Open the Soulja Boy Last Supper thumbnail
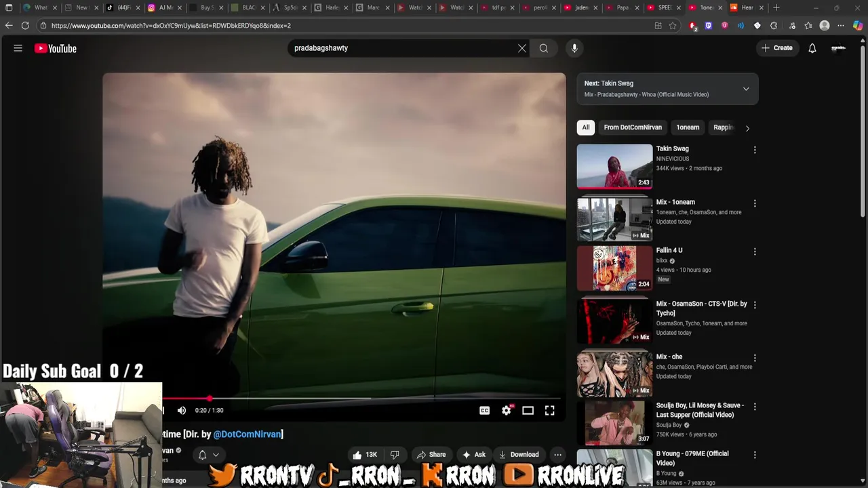Screen dimensions: 868x488 tap(614, 423)
